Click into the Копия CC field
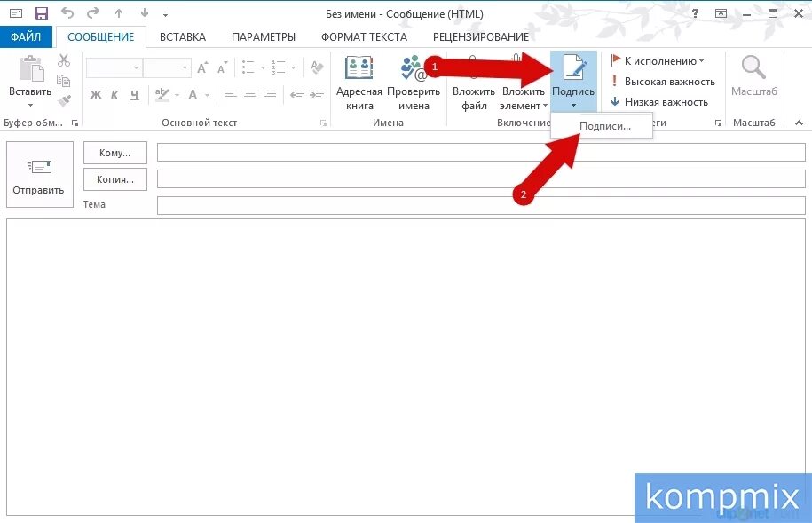812x523 pixels. point(481,178)
